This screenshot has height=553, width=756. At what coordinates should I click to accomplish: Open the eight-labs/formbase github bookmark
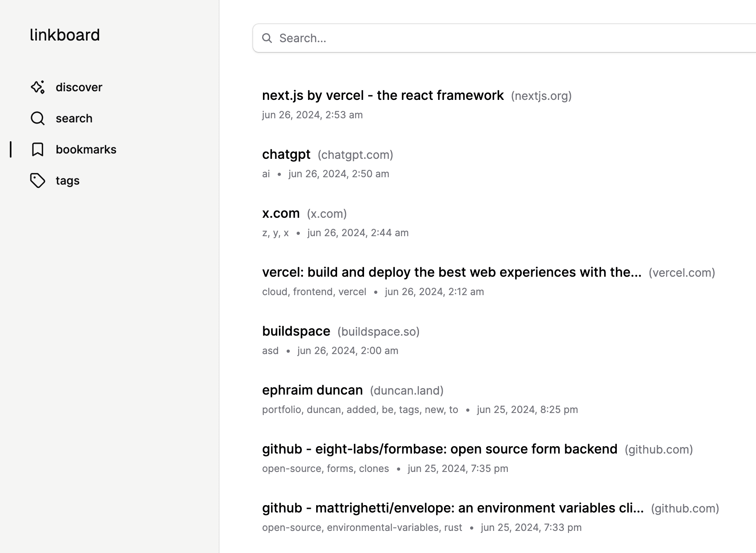click(439, 449)
